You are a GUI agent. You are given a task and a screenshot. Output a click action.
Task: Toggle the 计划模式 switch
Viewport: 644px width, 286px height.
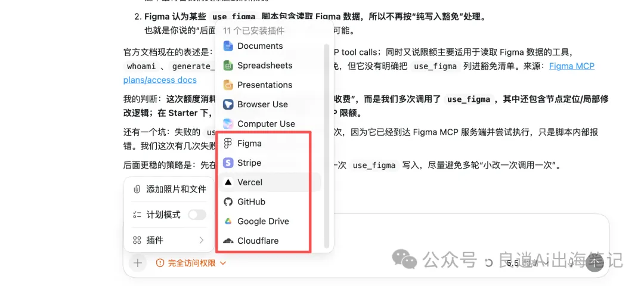tap(197, 214)
